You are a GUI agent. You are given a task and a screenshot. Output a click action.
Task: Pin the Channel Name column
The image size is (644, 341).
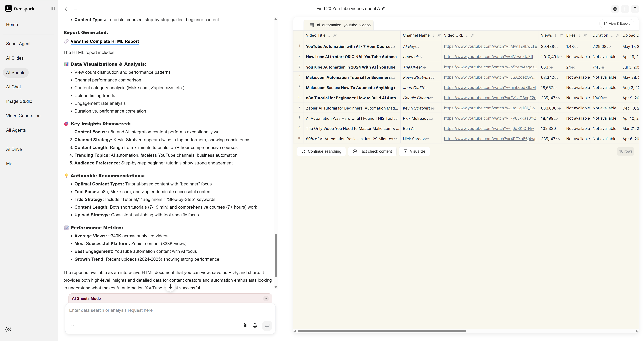[x=439, y=35]
